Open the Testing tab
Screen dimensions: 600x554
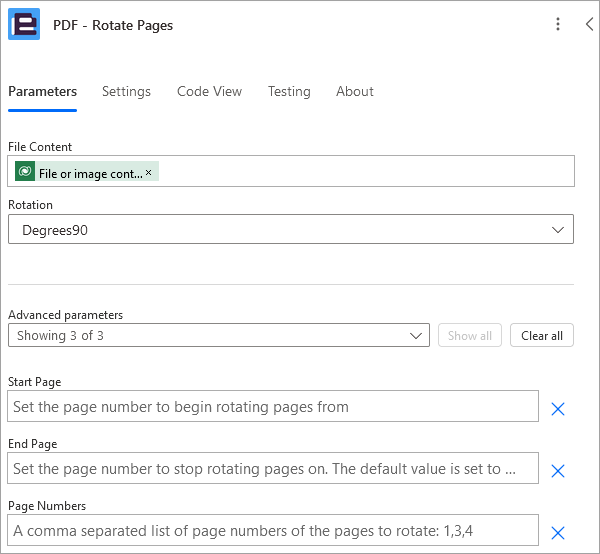[289, 91]
